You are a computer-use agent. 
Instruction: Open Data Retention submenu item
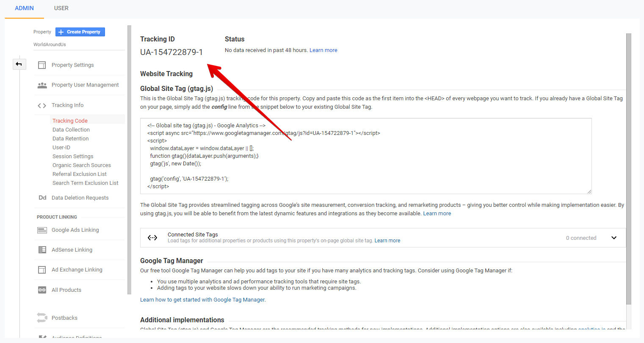click(x=71, y=139)
